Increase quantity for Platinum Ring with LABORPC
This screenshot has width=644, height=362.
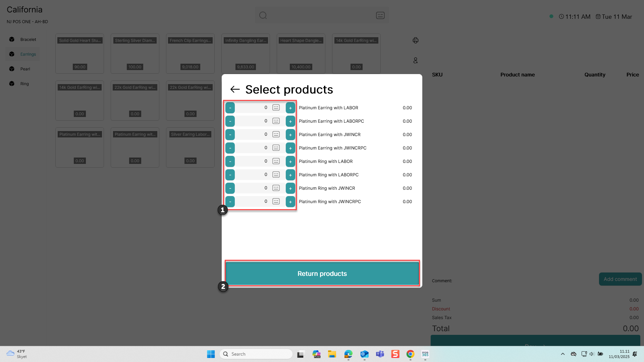tap(290, 175)
